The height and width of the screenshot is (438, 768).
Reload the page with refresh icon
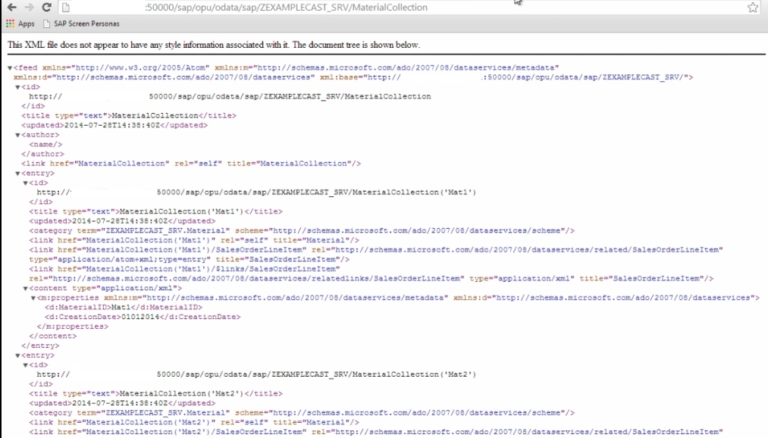[x=48, y=8]
